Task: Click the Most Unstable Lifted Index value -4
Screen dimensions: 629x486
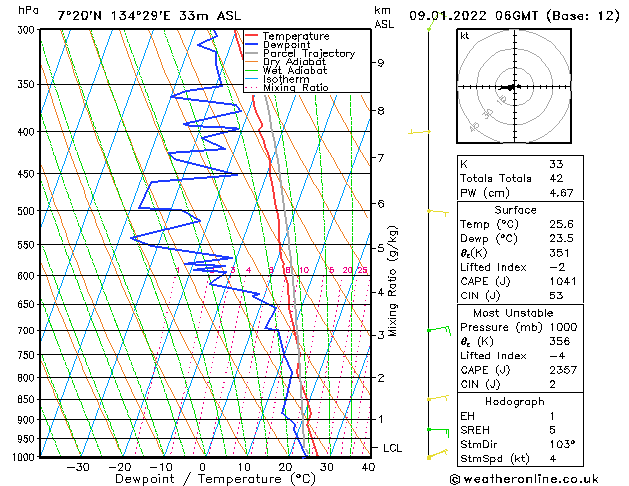Action: point(557,356)
